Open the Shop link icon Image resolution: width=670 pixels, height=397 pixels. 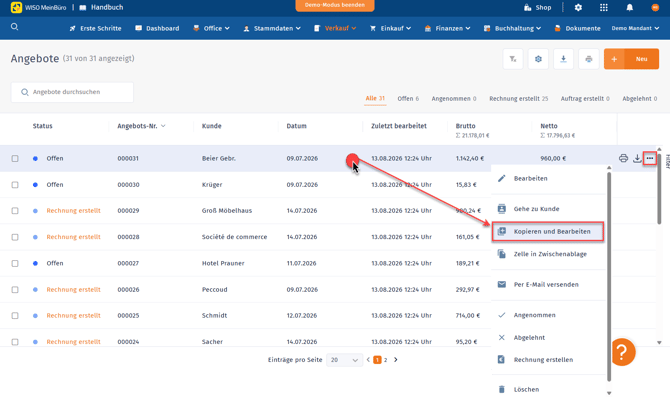point(528,7)
